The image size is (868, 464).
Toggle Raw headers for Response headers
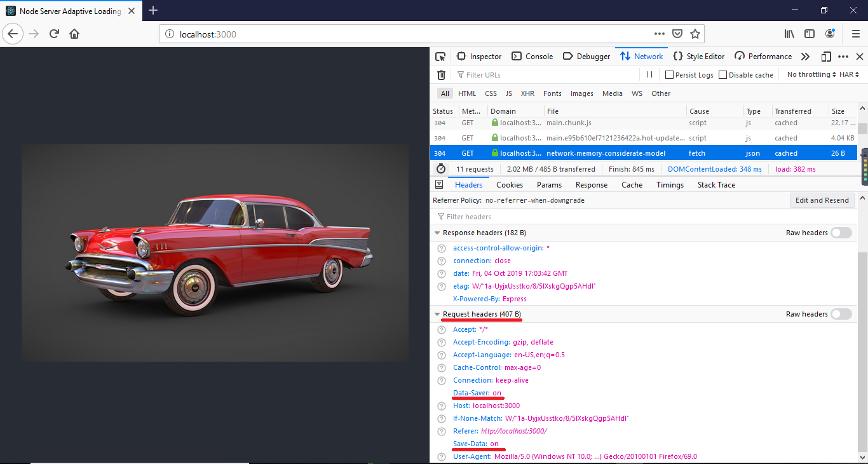[x=841, y=233]
